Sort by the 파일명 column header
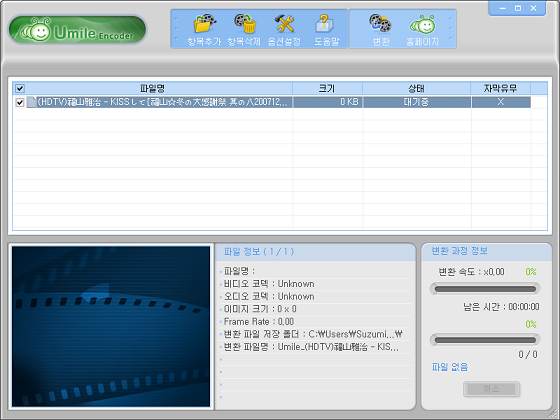This screenshot has width=560, height=420. click(x=152, y=88)
